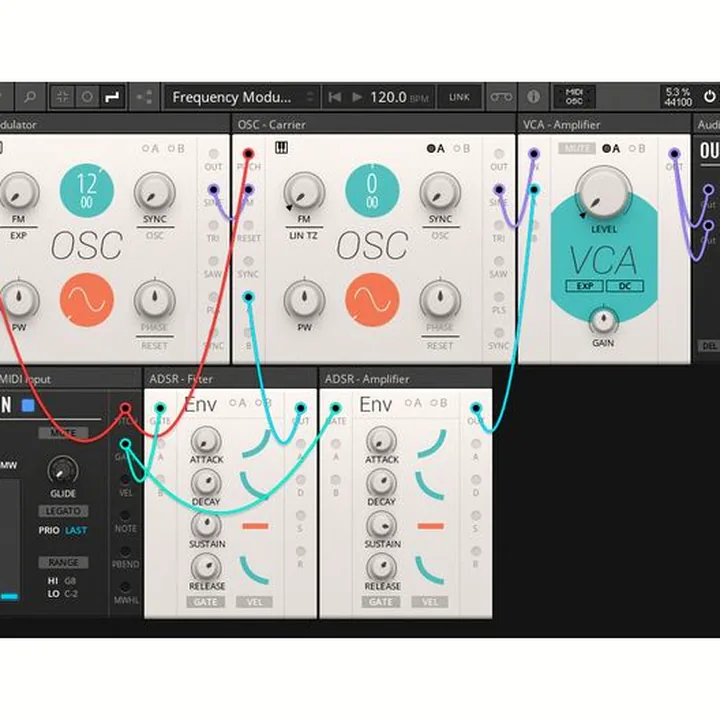The height and width of the screenshot is (720, 720).
Task: Click the MIDI Input VEL output port
Action: (x=125, y=479)
